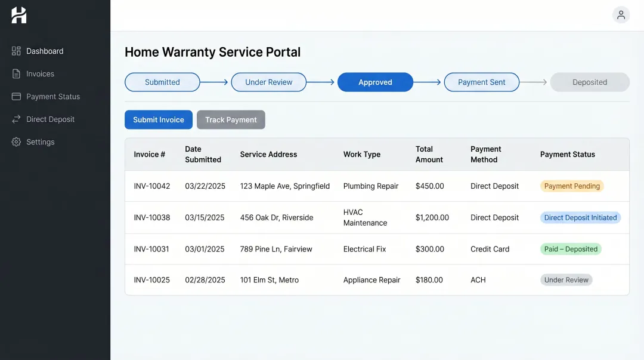
Task: Click the Payment Status column header
Action: coord(568,154)
